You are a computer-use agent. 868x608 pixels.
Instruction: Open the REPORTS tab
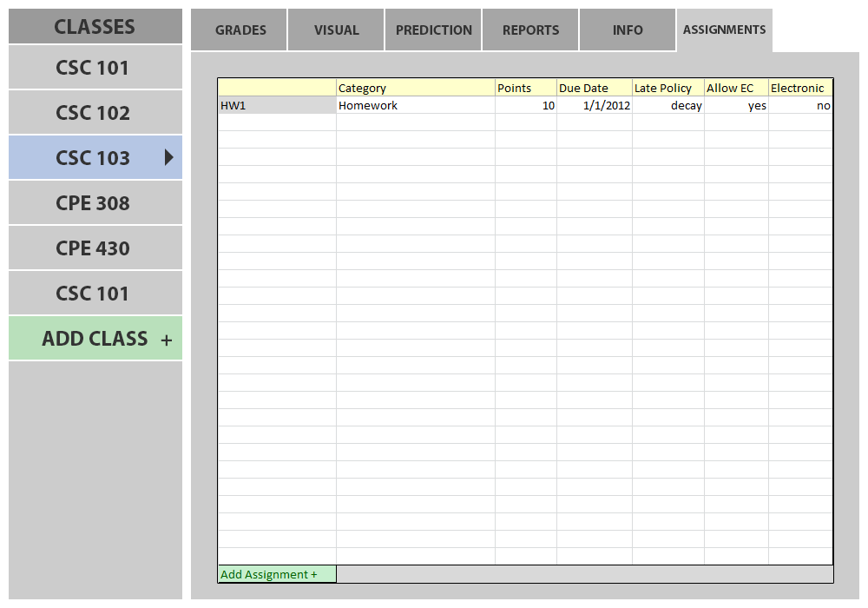530,30
